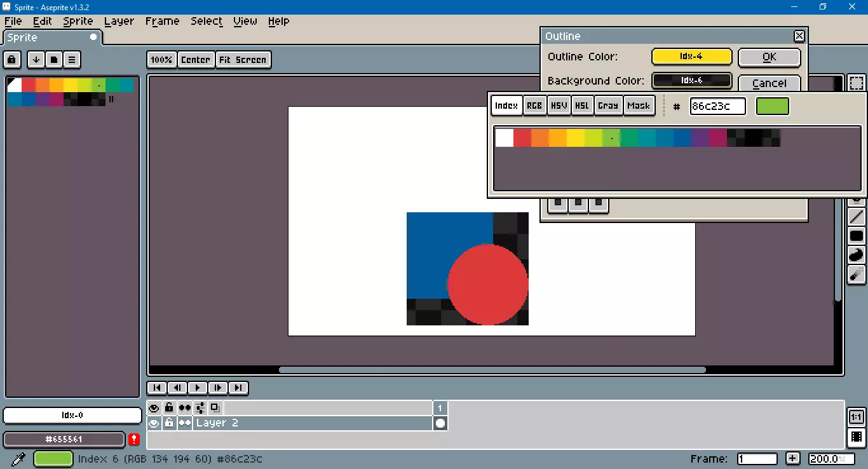This screenshot has height=469, width=868.
Task: Hide Layer 2 using its eye icon
Action: [154, 423]
